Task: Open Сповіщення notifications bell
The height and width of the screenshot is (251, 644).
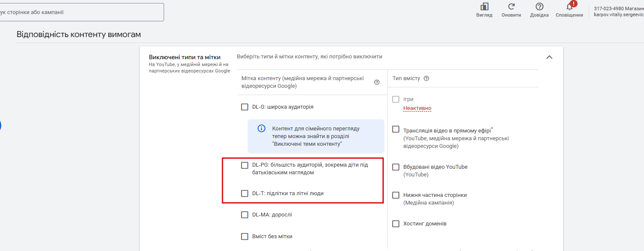Action: coord(569,7)
